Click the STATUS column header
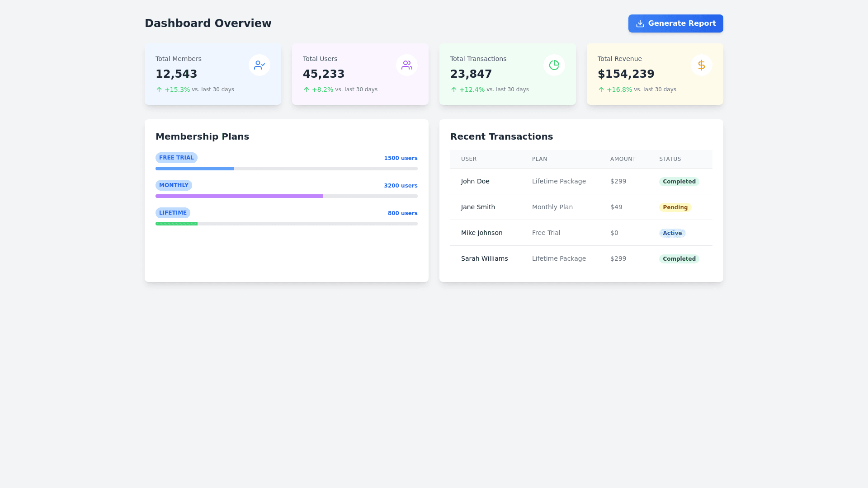This screenshot has height=488, width=868. pos(670,159)
